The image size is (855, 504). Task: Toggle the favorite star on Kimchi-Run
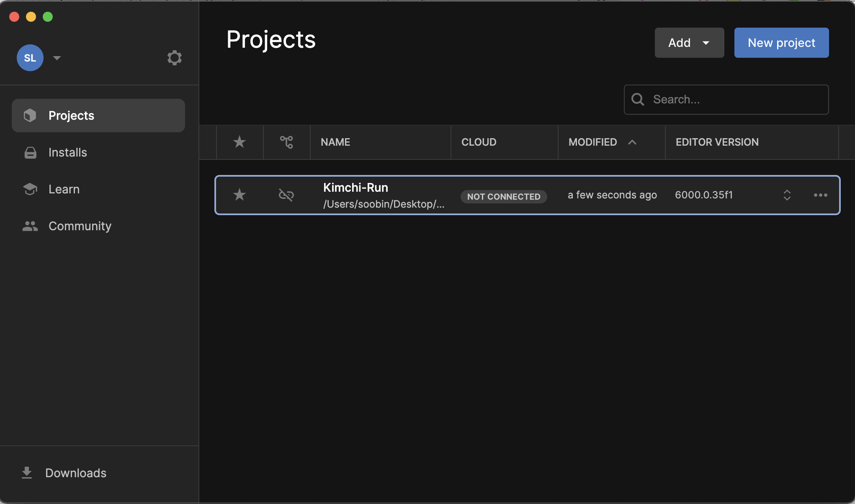(x=240, y=195)
